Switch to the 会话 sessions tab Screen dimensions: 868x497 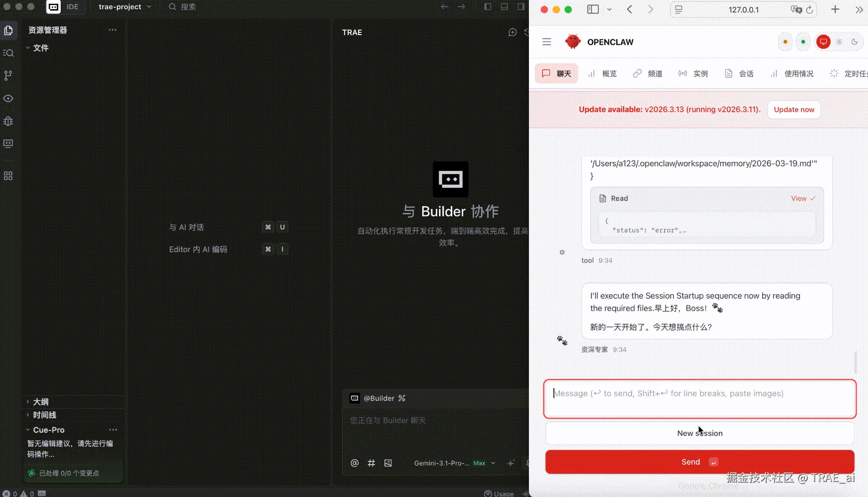[x=739, y=73]
